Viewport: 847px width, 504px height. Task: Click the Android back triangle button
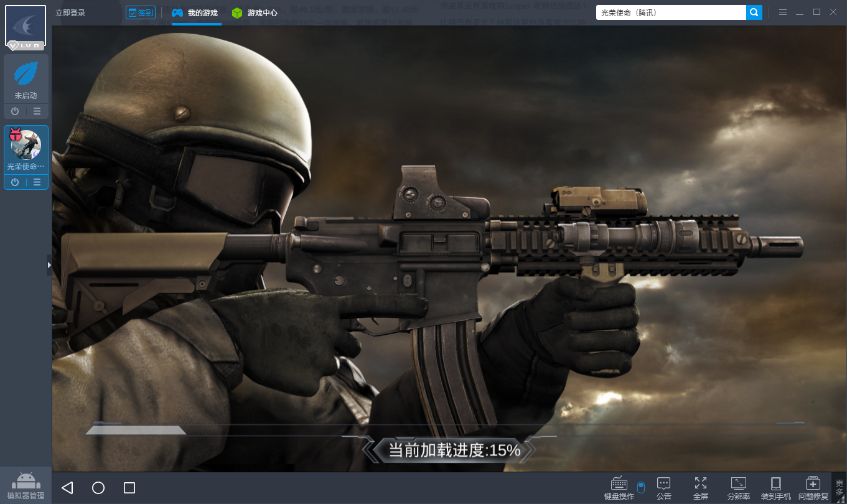[67, 488]
